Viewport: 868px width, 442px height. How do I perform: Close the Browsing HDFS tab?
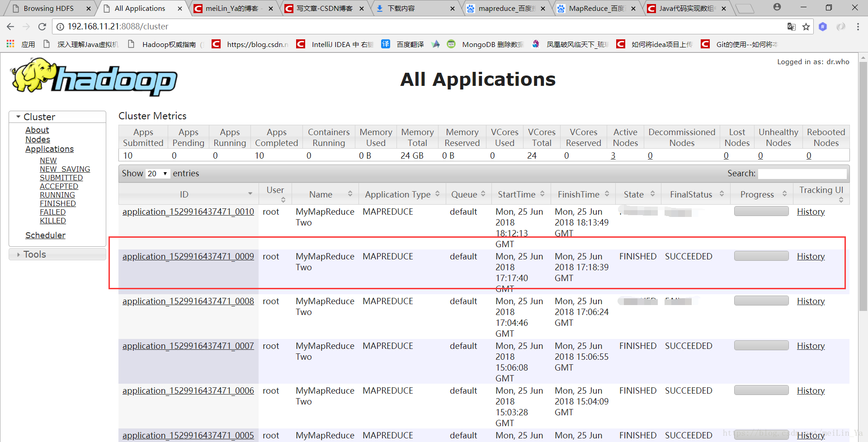pyautogui.click(x=89, y=9)
